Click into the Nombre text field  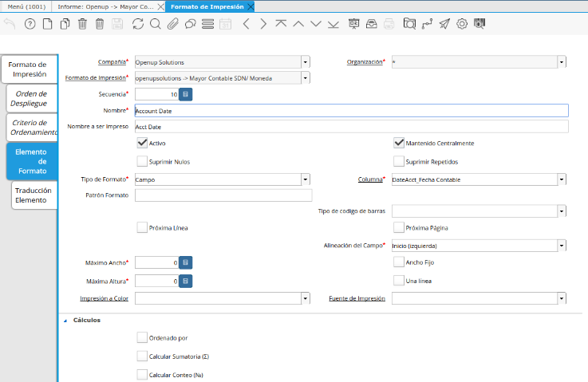(351, 111)
